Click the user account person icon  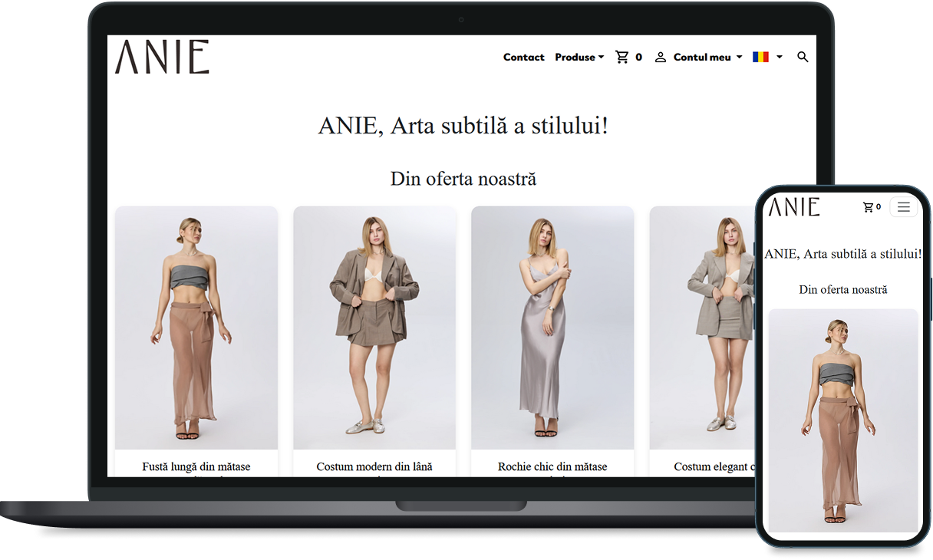point(660,58)
